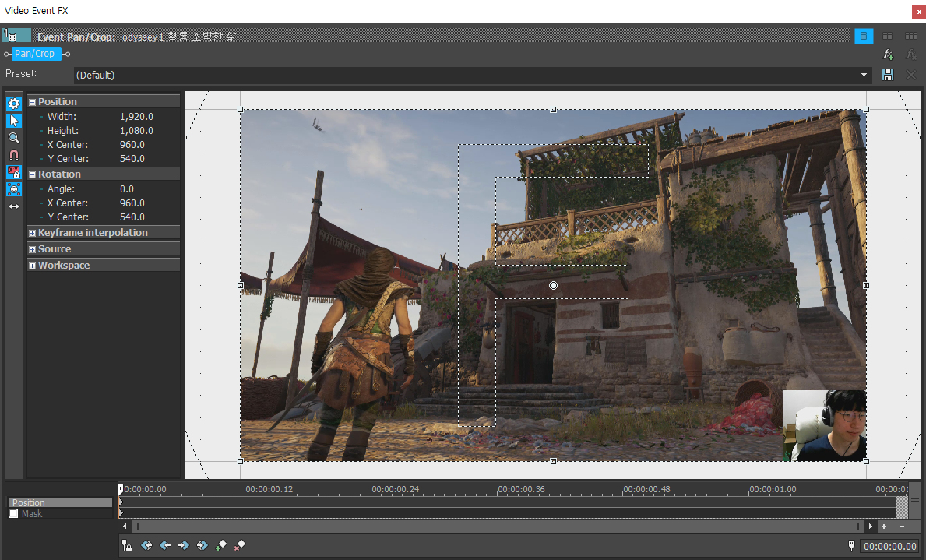Switch to two-column plug-in view icon
Viewport: 926px width, 560px height.
[x=887, y=36]
